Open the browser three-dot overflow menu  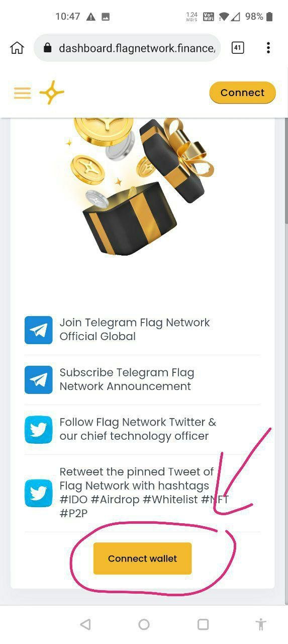[x=268, y=48]
